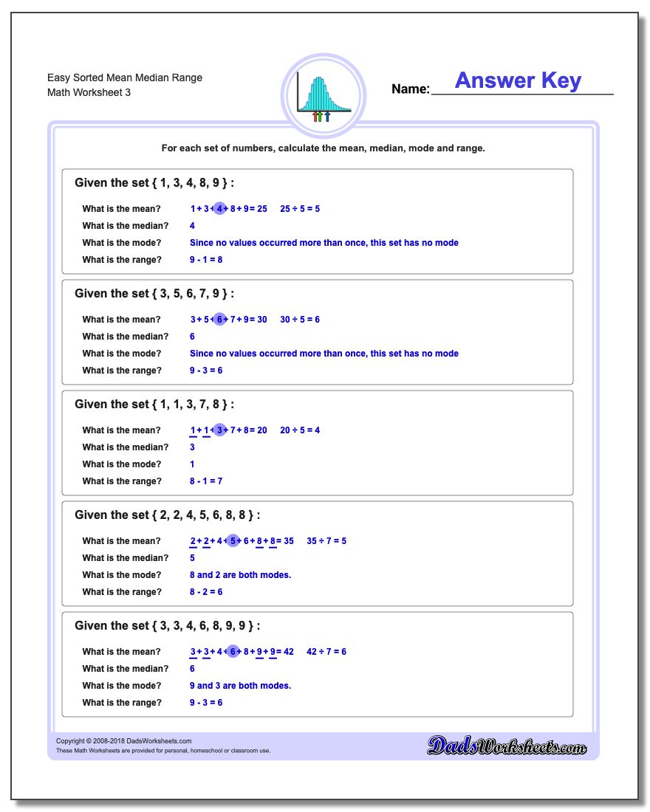Select range answer '9 - 1 = 8'
Screen dimensions: 650x812
click(x=206, y=260)
